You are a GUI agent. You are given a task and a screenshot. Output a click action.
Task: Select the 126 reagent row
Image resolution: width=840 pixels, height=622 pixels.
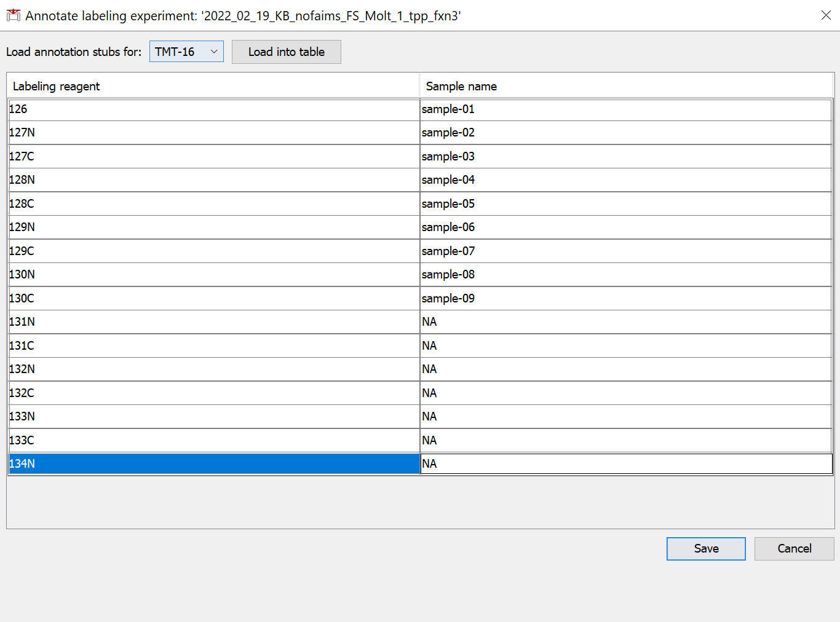click(123, 109)
